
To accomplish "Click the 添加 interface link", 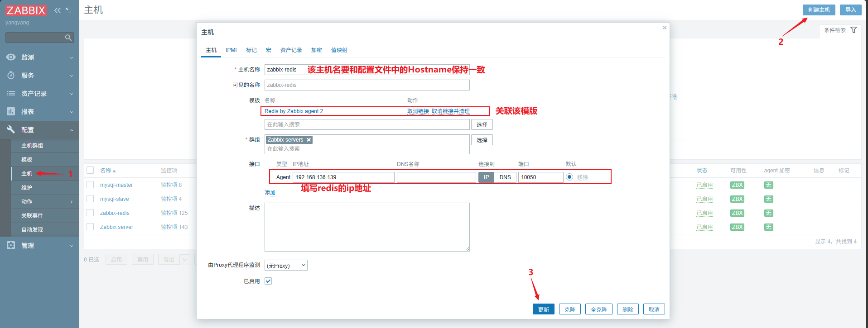I will 270,193.
